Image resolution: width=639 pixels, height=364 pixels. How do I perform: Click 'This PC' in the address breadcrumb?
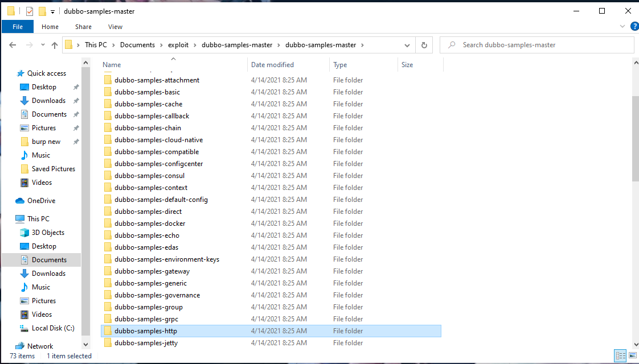tap(96, 45)
